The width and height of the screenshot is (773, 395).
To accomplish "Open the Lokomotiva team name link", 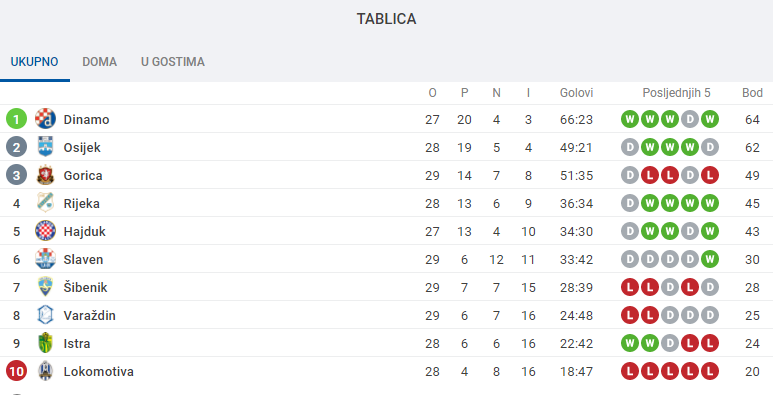I will (99, 371).
